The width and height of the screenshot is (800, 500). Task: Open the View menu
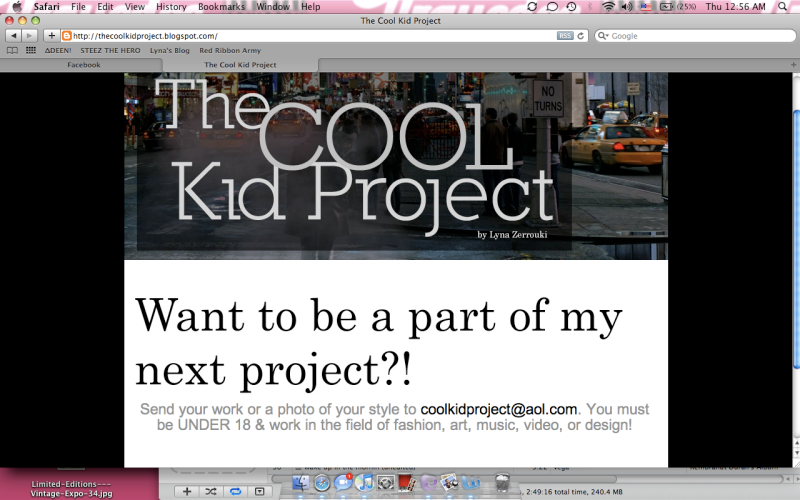pos(135,7)
